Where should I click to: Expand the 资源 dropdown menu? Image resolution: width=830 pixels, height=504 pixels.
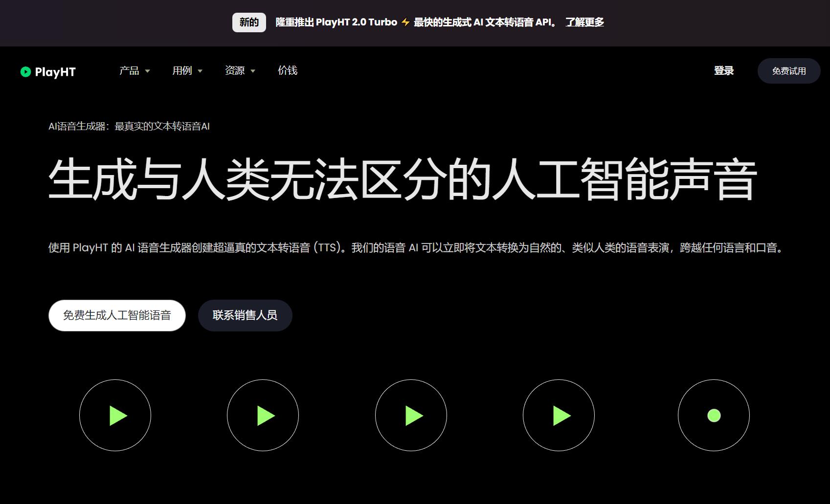240,71
